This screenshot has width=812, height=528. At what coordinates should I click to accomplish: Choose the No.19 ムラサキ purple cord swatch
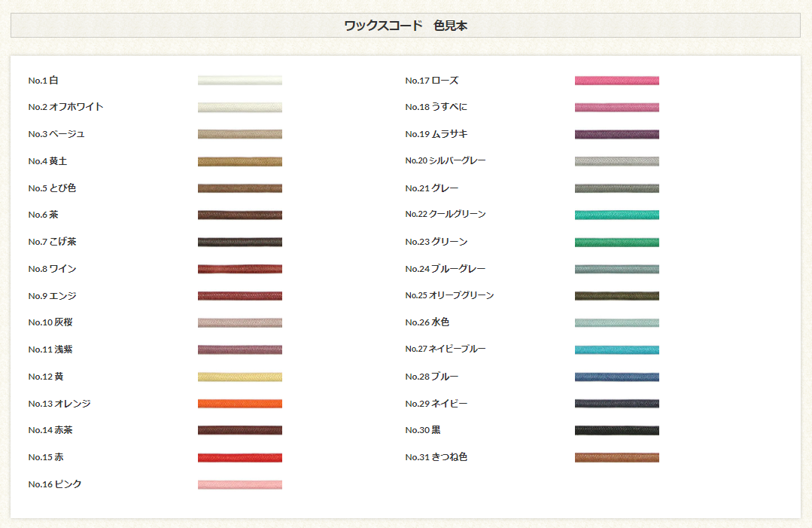[x=616, y=134]
